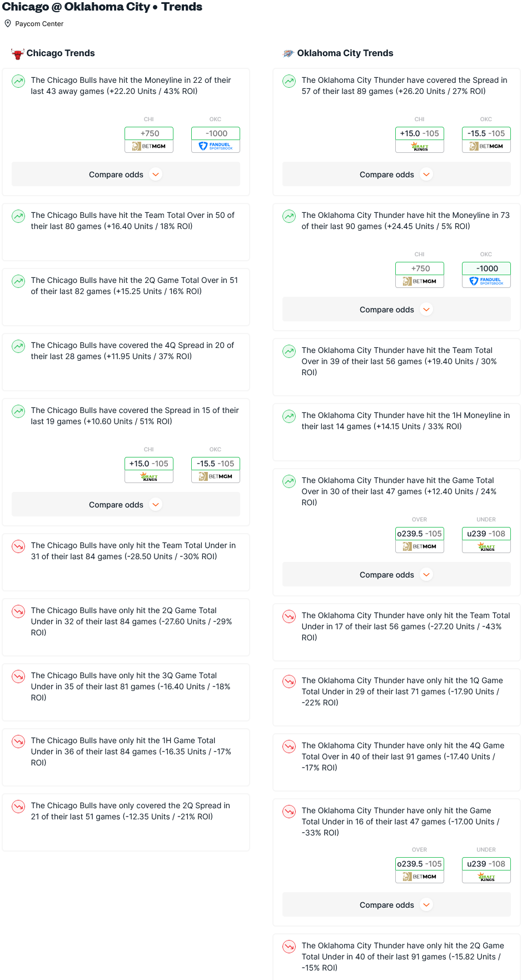Image resolution: width=522 pixels, height=980 pixels.
Task: Select -15.5 -105 OKC spread in Thunder spread card
Action: click(x=486, y=133)
